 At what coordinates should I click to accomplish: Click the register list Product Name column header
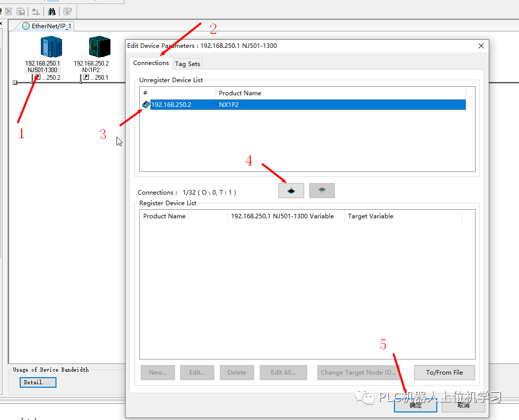coord(184,216)
